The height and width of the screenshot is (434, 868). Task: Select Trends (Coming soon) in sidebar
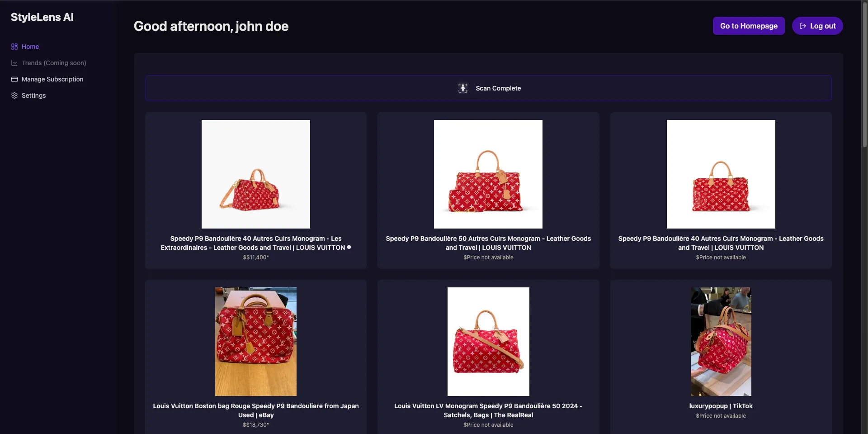(x=54, y=63)
